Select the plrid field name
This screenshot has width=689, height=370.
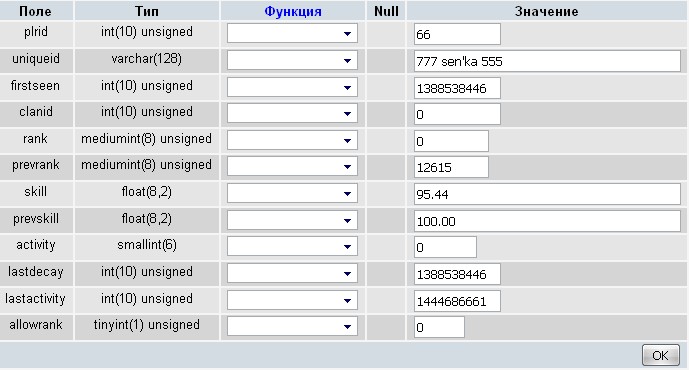[36, 32]
